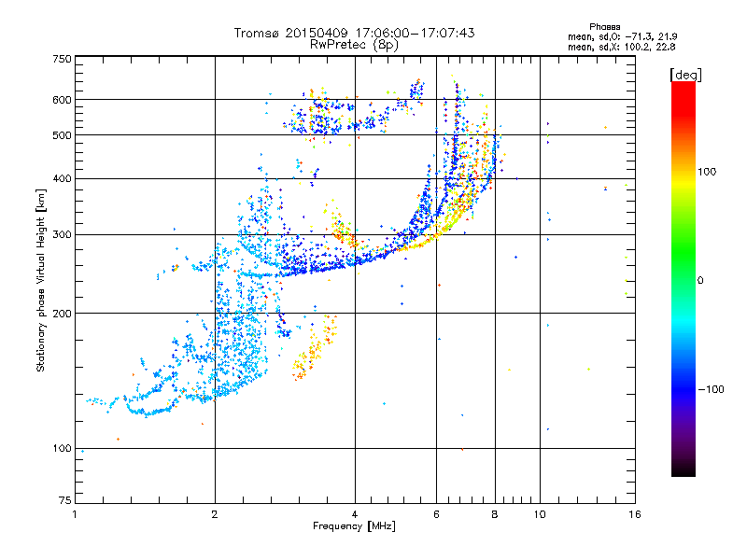Click the colorbar tick label '100'
Viewport: 747px width, 560px height.
707,172
